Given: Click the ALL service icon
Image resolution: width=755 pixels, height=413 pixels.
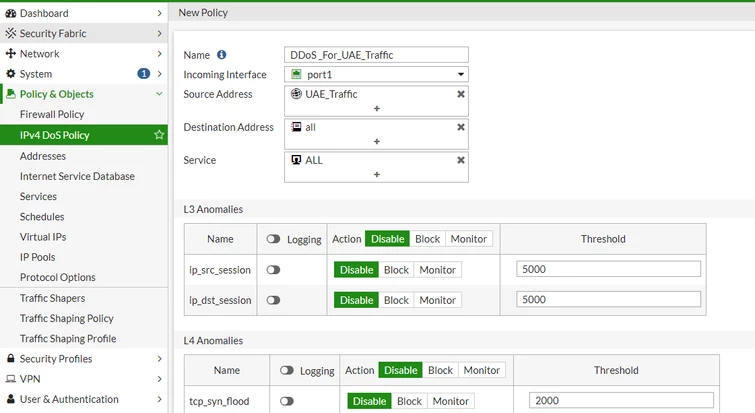Looking at the screenshot, I should (x=296, y=160).
